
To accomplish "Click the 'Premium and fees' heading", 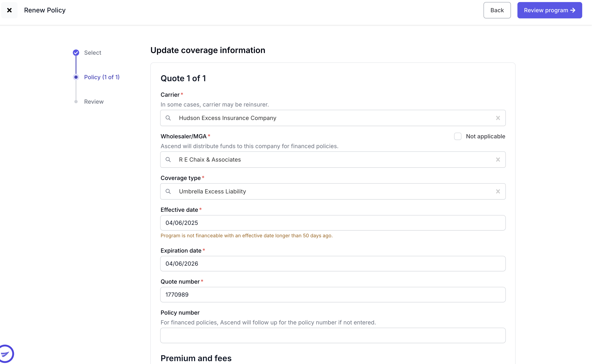I will [x=196, y=358].
